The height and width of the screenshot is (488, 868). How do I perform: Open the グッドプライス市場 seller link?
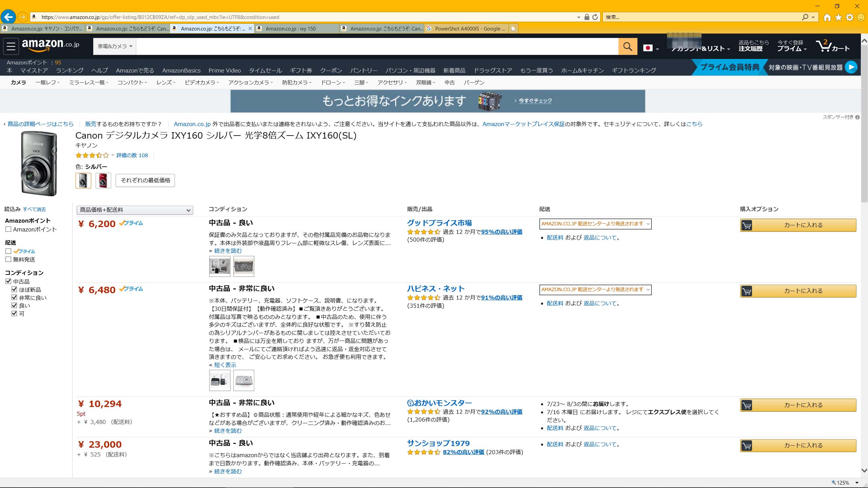tap(439, 223)
